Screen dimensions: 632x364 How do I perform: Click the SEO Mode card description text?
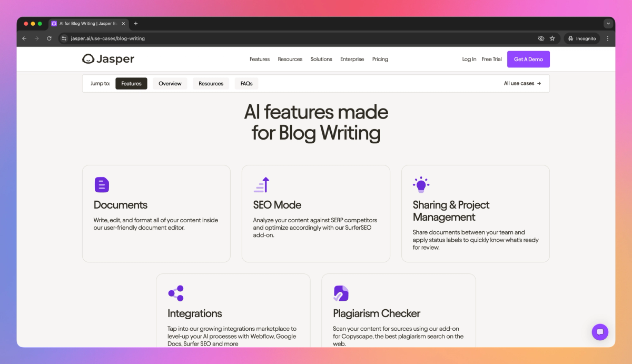tap(315, 228)
